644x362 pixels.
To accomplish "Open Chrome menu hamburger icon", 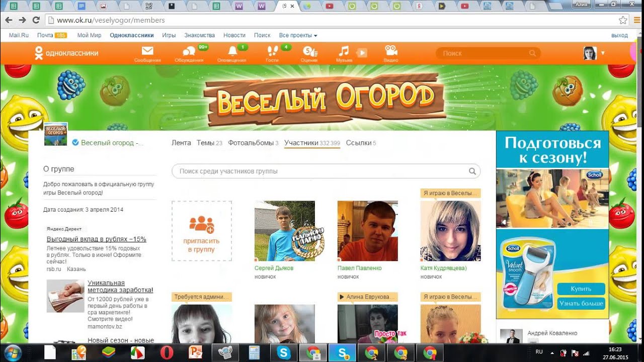I will coord(636,20).
